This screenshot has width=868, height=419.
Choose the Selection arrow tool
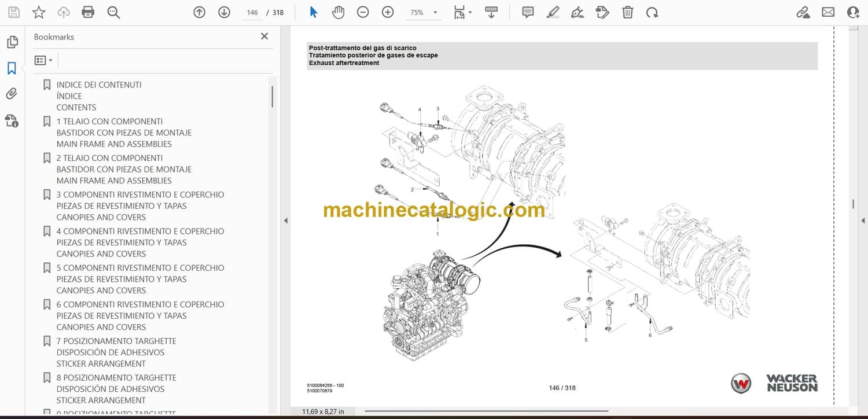[314, 12]
